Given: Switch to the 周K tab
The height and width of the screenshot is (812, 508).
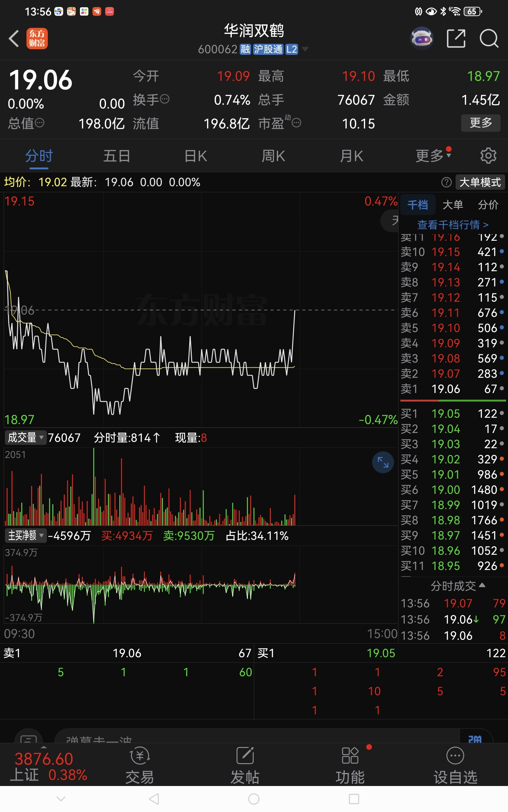Looking at the screenshot, I should [x=273, y=156].
